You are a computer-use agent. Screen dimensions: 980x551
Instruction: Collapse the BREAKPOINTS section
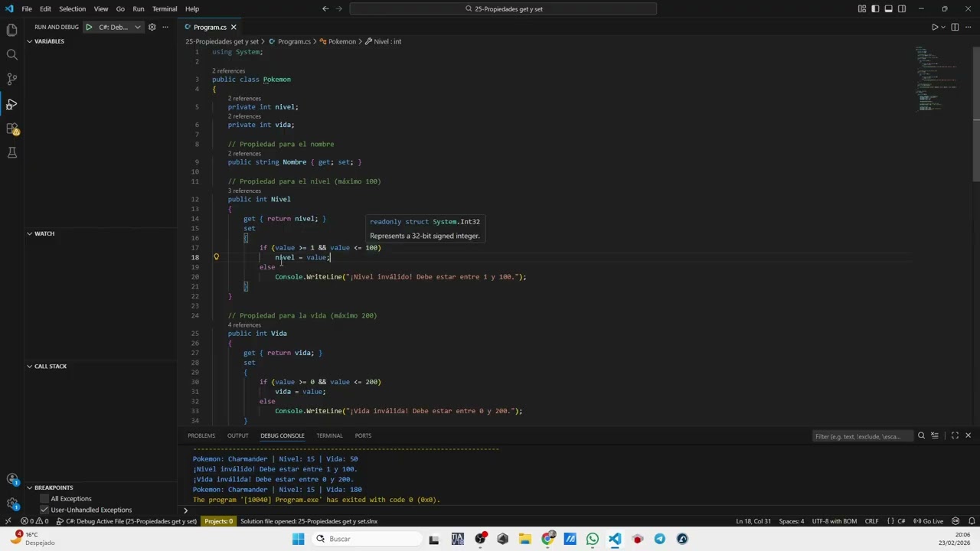[x=54, y=487]
